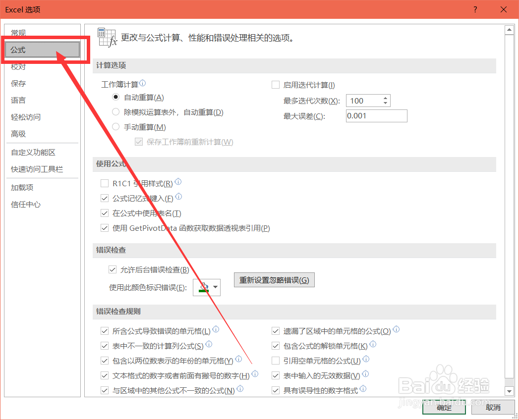This screenshot has width=519, height=420.
Task: Open the 使用此颜色标识错误 color dropdown
Action: pos(215,287)
